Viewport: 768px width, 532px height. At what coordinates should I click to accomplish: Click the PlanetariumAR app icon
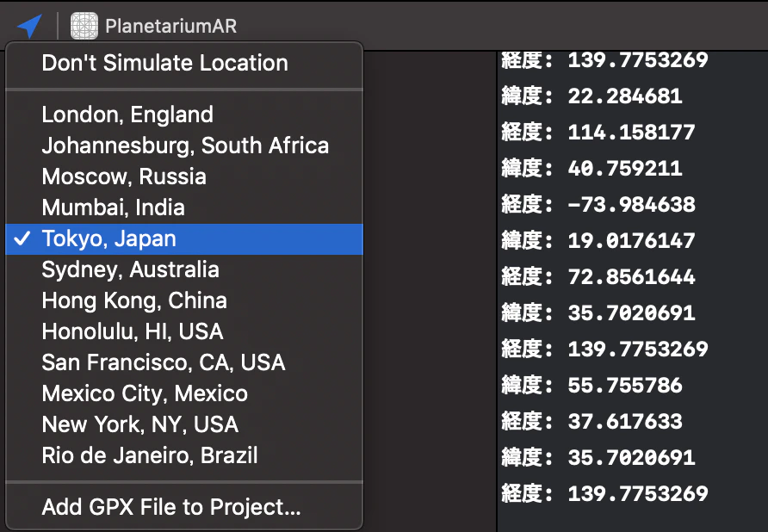(x=84, y=26)
